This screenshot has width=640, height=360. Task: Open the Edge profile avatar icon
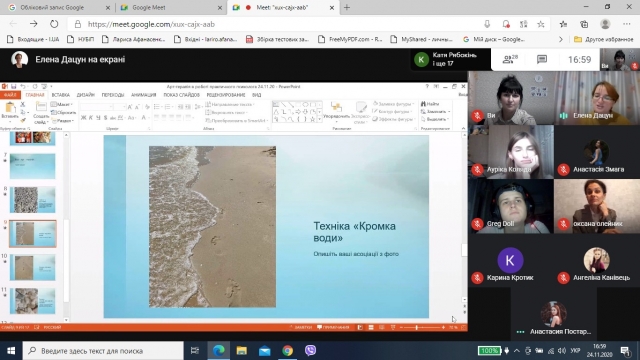click(605, 24)
